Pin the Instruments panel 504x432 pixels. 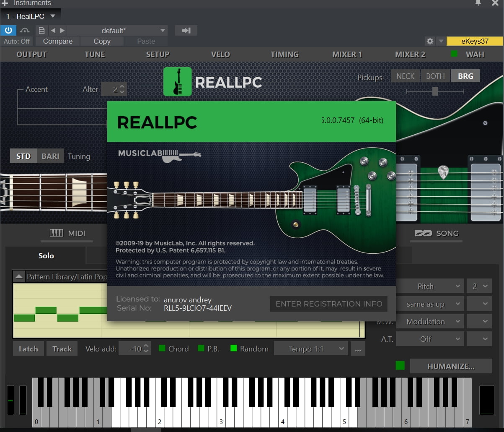point(478,3)
